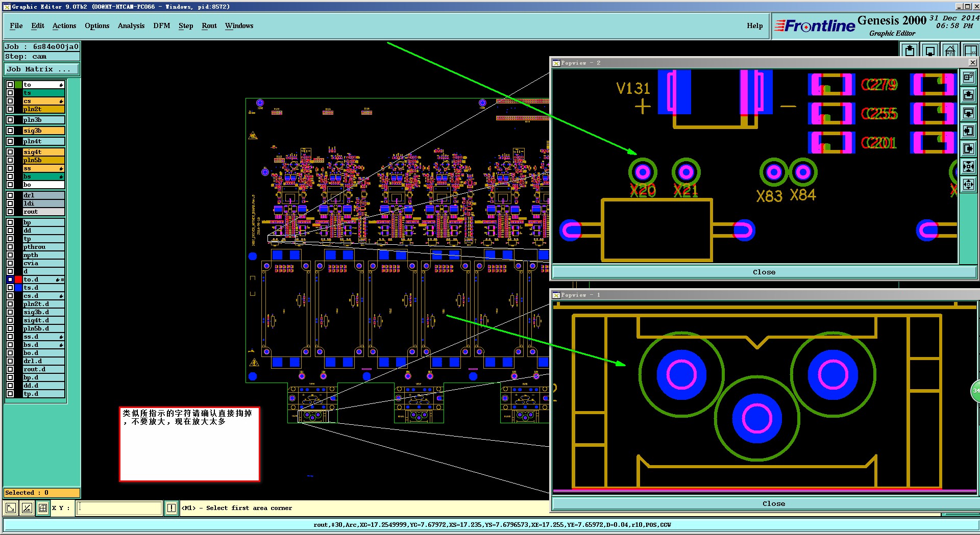The height and width of the screenshot is (535, 980).
Task: Click the pointer mark on the 'to.d' layer
Action: tap(58, 279)
